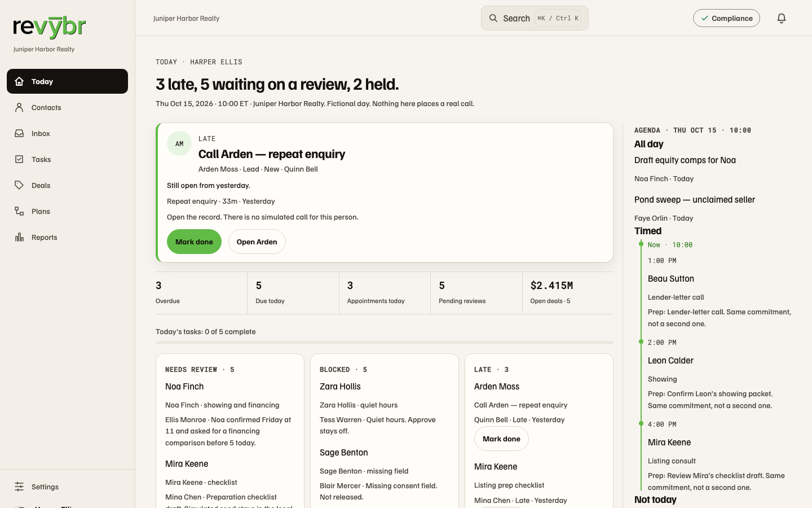Viewport: 812px width, 508px height.
Task: Open Mira Keene in Needs Review
Action: pyautogui.click(x=187, y=464)
